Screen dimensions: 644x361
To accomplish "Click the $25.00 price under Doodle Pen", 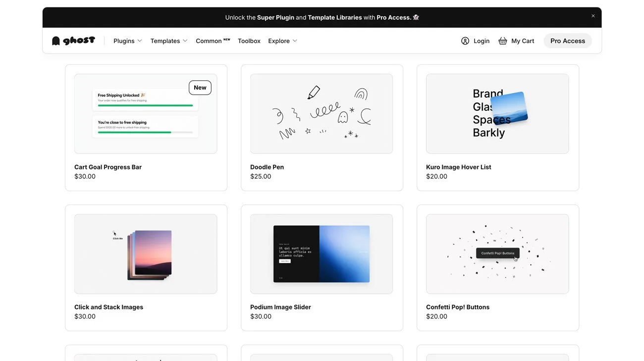I will [261, 177].
